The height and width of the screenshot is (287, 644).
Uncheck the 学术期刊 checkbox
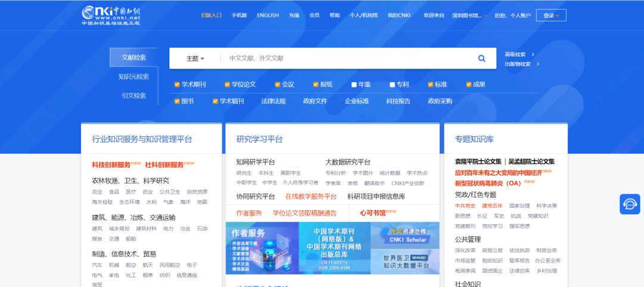pyautogui.click(x=177, y=85)
